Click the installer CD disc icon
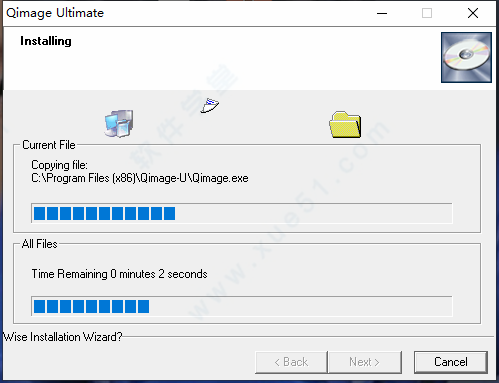 click(466, 57)
